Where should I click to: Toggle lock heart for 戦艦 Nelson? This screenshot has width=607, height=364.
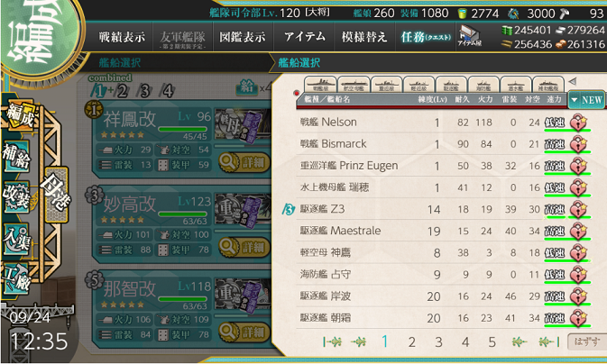coord(579,123)
